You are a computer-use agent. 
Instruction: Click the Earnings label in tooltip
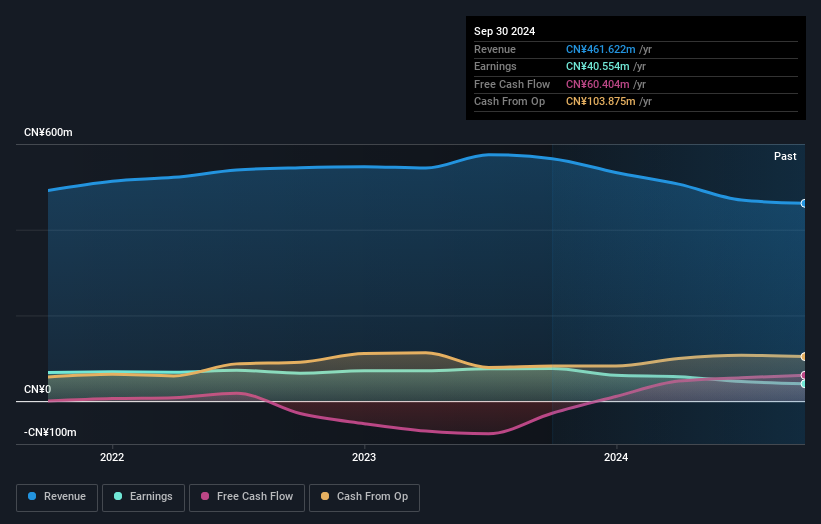(495, 66)
